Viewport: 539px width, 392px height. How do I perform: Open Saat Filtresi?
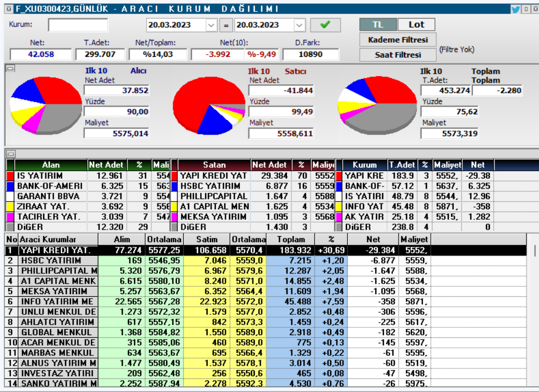[398, 55]
